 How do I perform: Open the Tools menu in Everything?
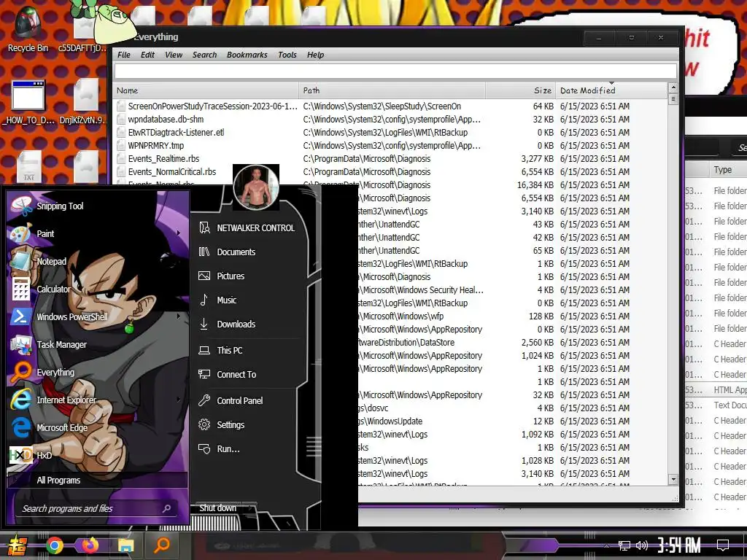click(x=287, y=55)
